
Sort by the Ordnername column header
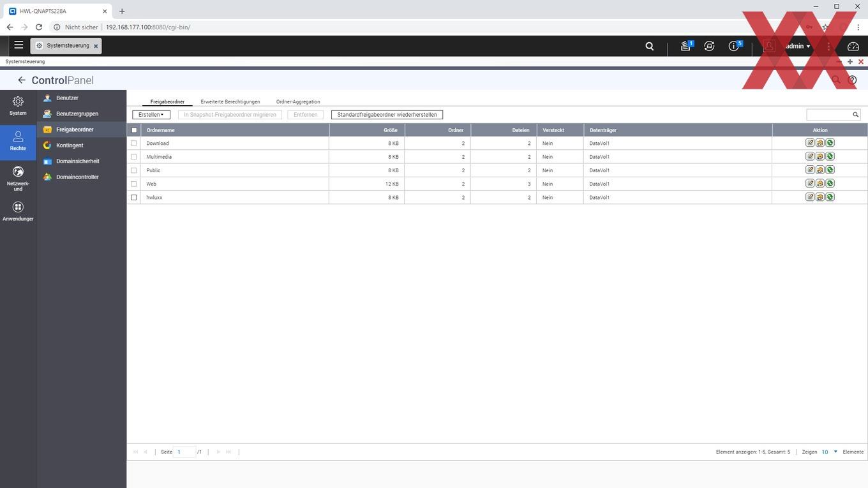click(235, 130)
